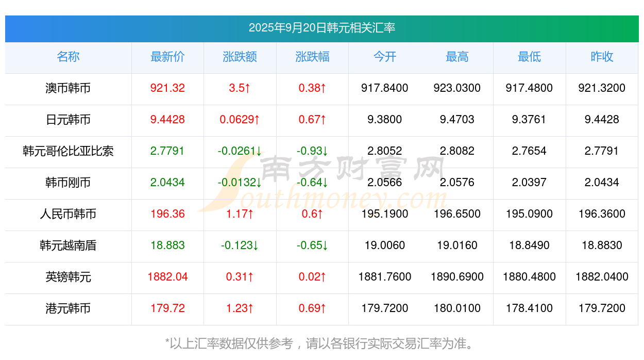Click the opening value 2.8052
The height and width of the screenshot is (360, 644).
[x=385, y=151]
